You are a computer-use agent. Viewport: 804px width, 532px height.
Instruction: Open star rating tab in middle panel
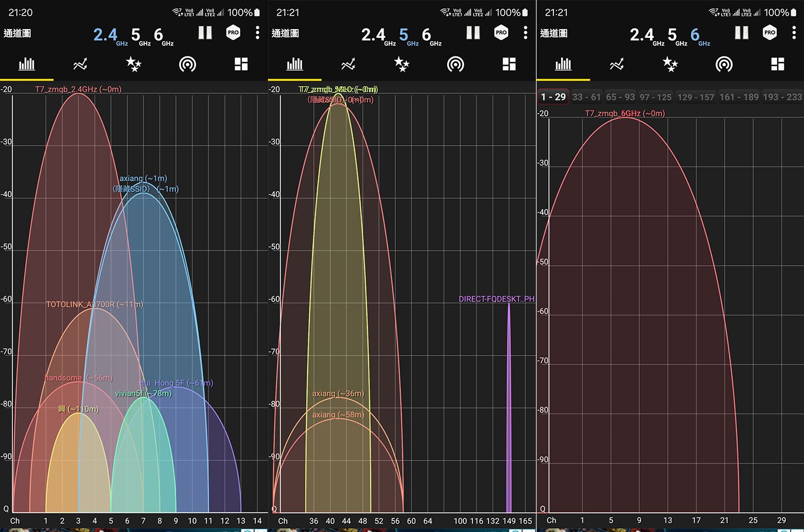401,64
